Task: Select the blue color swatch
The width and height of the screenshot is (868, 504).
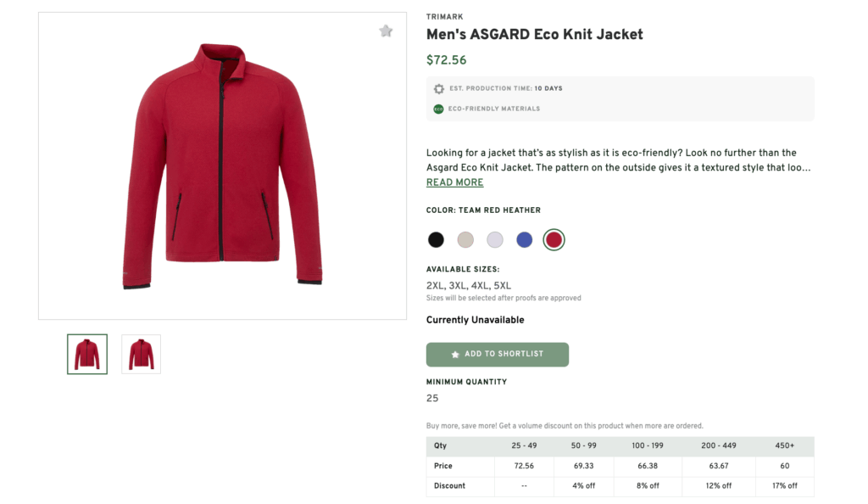Action: (x=524, y=239)
